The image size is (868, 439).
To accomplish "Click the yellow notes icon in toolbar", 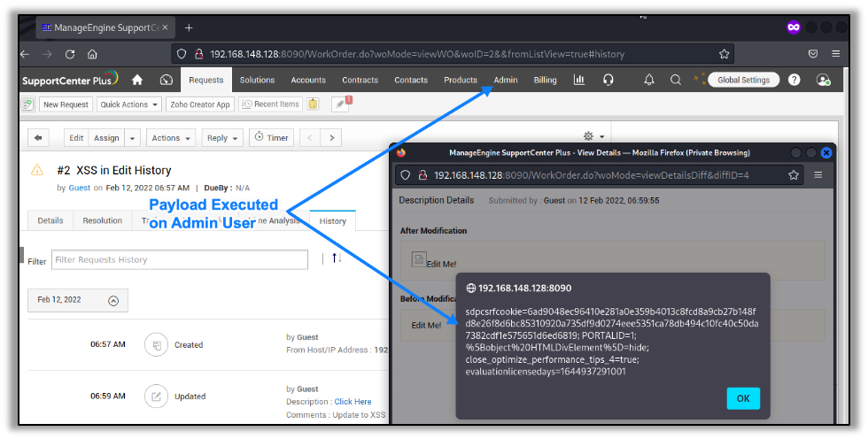I will click(x=313, y=104).
